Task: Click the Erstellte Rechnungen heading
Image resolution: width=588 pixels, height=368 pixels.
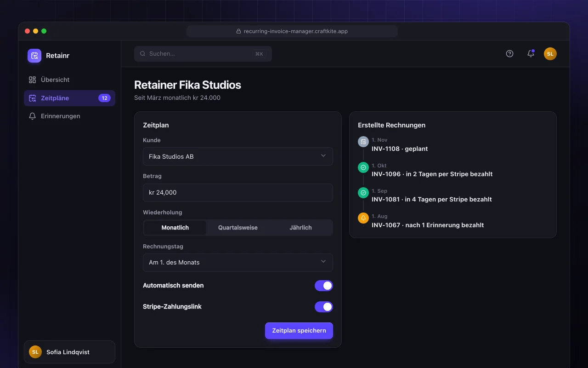Action: coord(391,125)
